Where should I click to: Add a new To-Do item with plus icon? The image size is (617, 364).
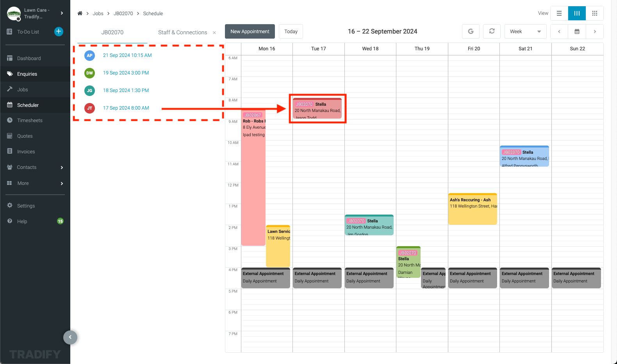coord(59,32)
